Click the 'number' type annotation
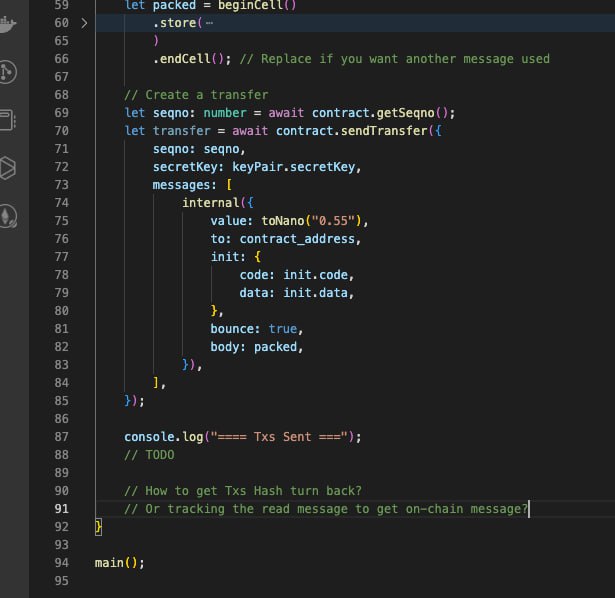615x598 pixels. 225,113
